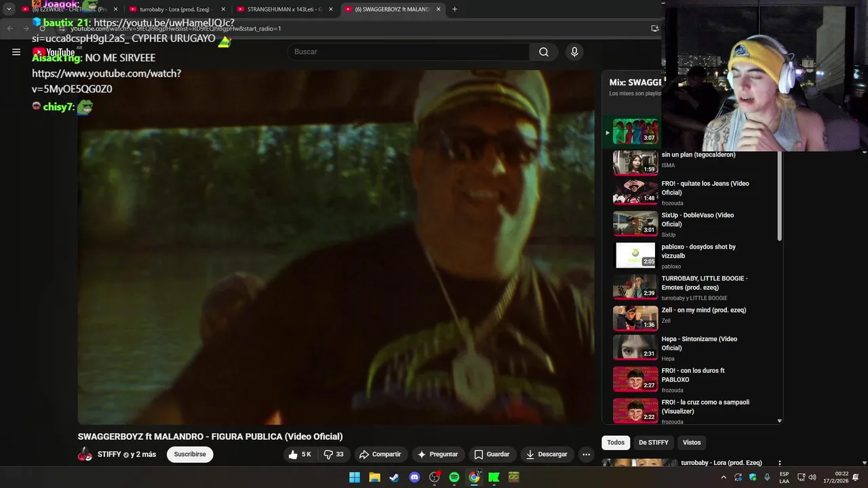Open the tab search dropdown chevron
Viewport: 868px width, 488px height.
click(x=8, y=9)
